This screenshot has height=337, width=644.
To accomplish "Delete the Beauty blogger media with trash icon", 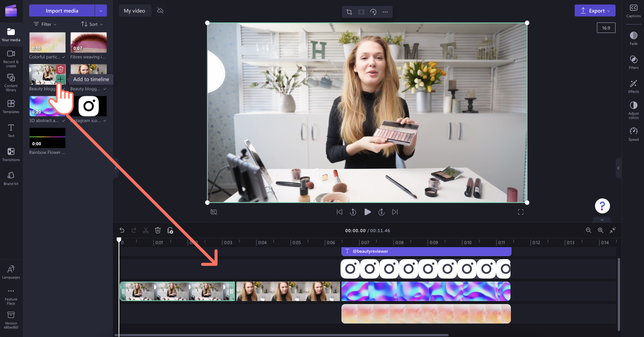I will pyautogui.click(x=61, y=69).
